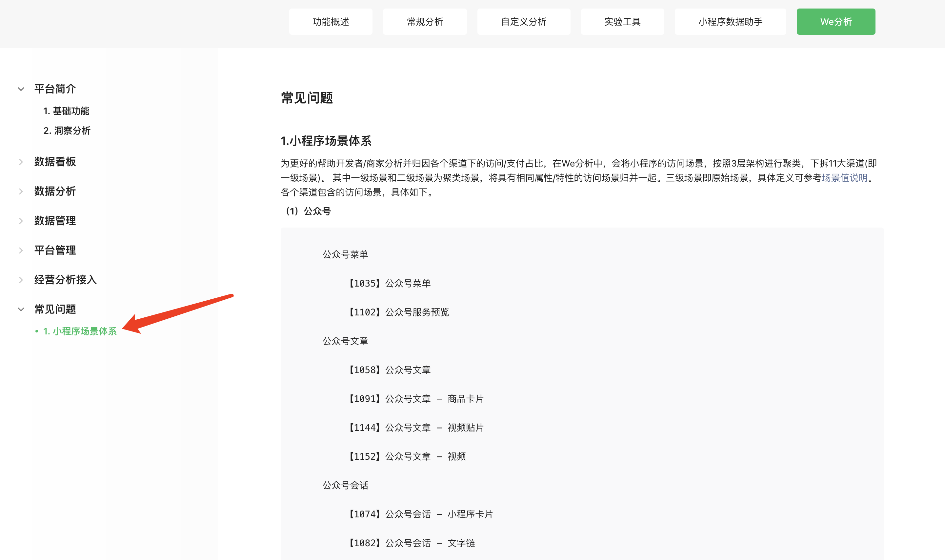
Task: Expand the 经营分析接入 chevron
Action: (21, 280)
